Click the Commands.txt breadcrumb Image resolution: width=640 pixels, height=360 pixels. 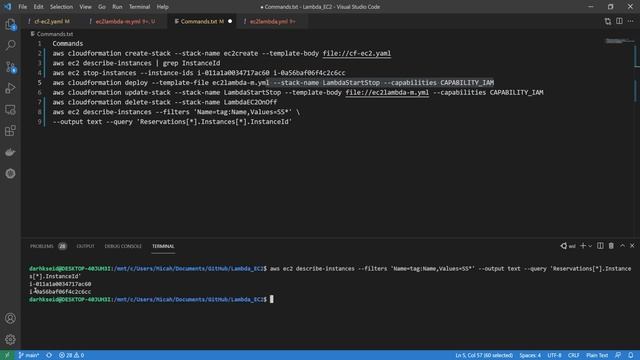(52, 34)
